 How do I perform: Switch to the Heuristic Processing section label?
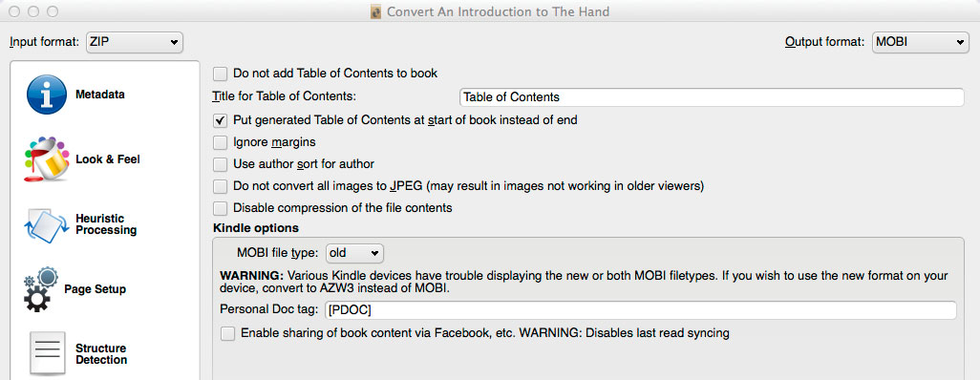[106, 224]
